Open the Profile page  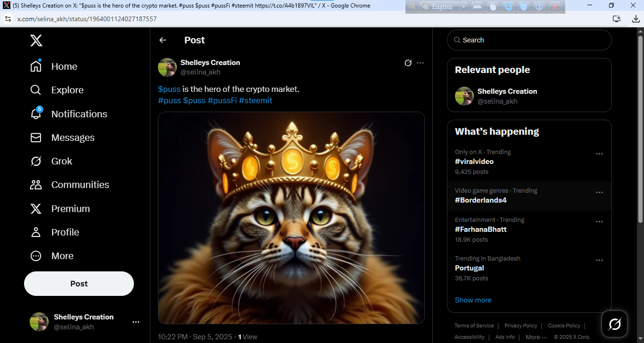click(x=54, y=232)
